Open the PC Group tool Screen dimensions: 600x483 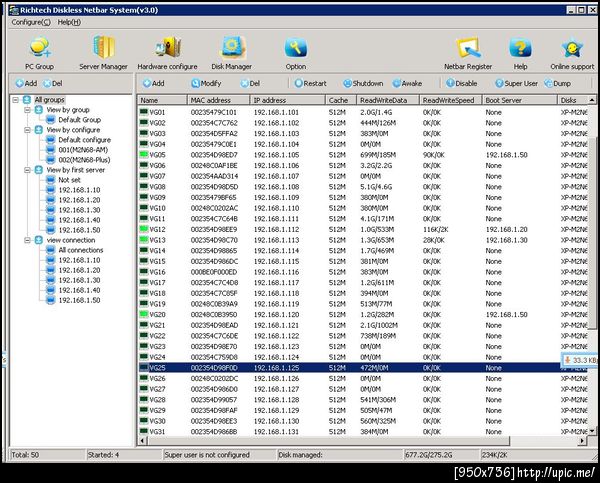click(39, 53)
